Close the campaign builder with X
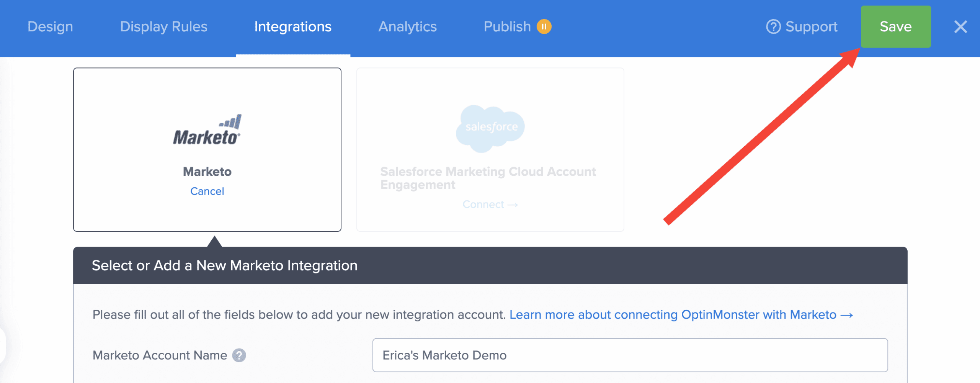The image size is (980, 383). [960, 27]
